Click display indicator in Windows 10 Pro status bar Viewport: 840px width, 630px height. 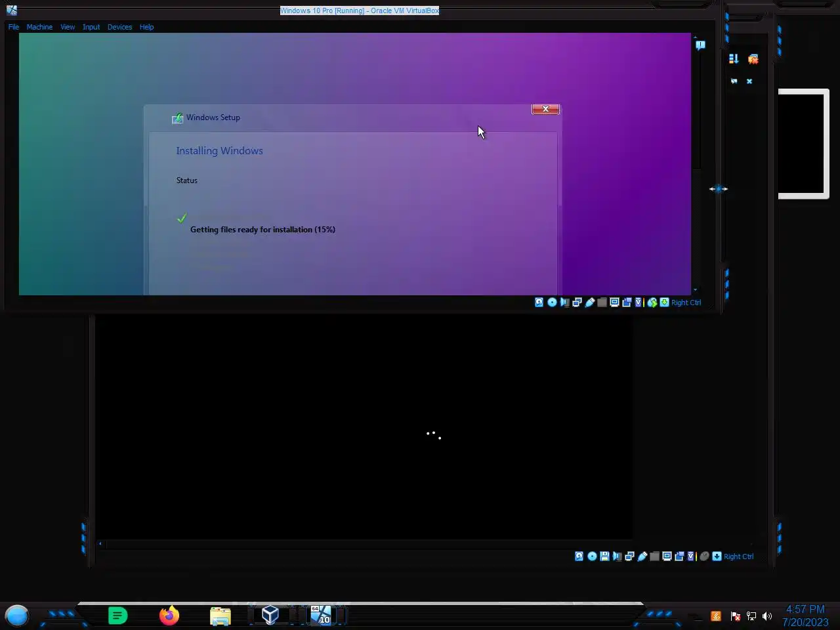(614, 303)
